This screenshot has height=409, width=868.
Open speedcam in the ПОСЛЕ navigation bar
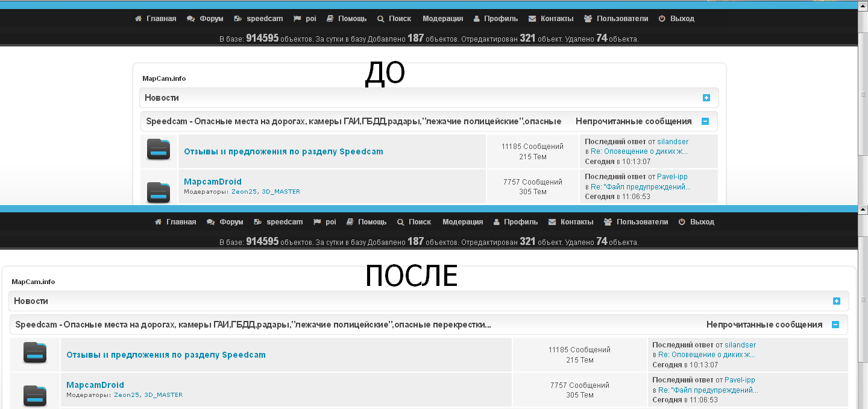(285, 222)
